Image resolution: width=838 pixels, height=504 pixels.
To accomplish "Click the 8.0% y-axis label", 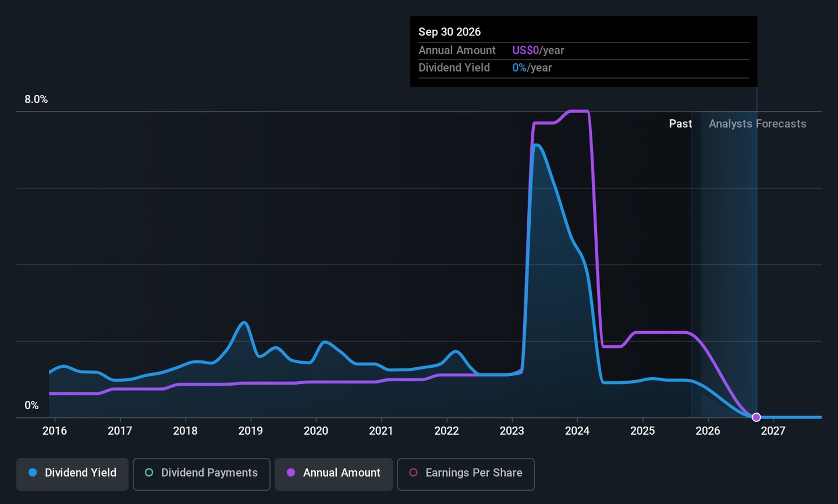I will pos(36,100).
